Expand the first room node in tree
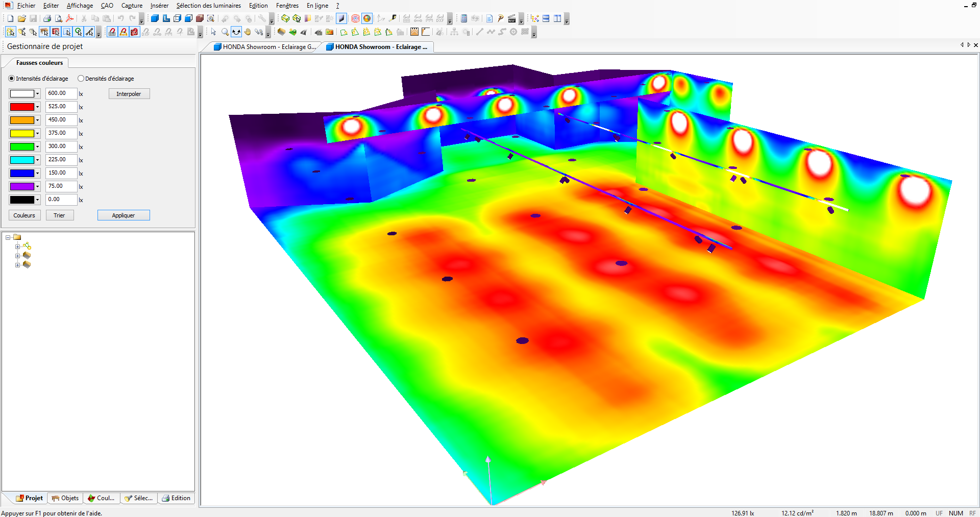 pyautogui.click(x=17, y=256)
